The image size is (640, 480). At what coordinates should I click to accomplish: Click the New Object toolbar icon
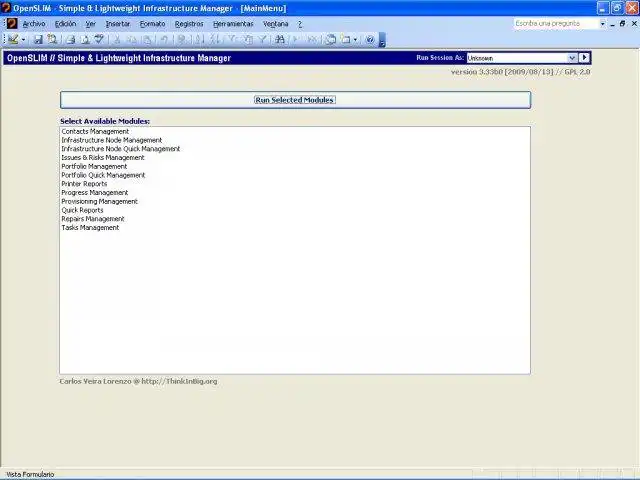(x=346, y=39)
